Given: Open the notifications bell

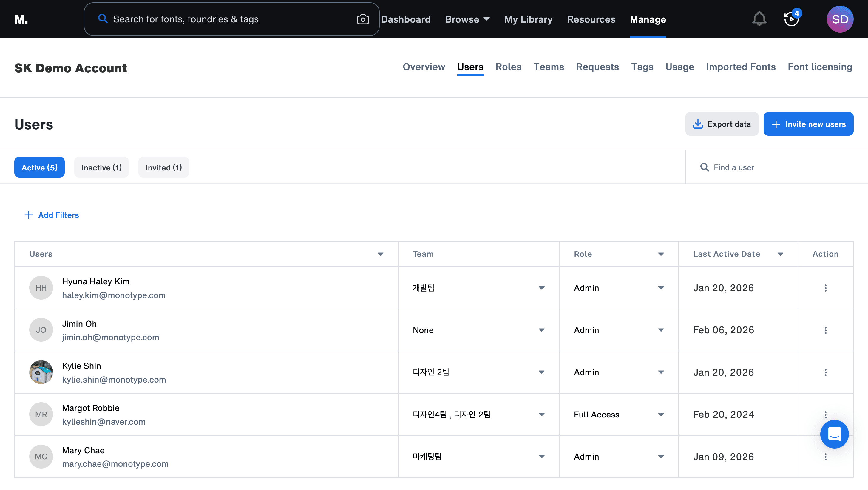Looking at the screenshot, I should pyautogui.click(x=759, y=19).
